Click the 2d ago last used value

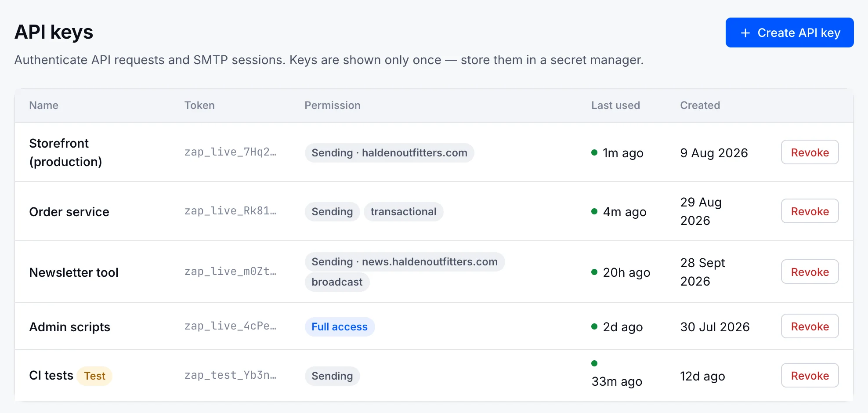[622, 327]
